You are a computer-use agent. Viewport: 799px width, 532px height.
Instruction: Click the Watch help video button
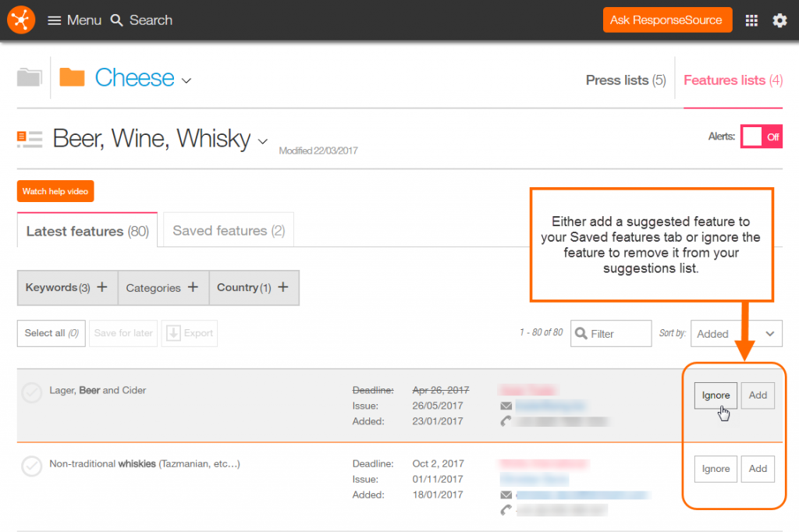(55, 191)
